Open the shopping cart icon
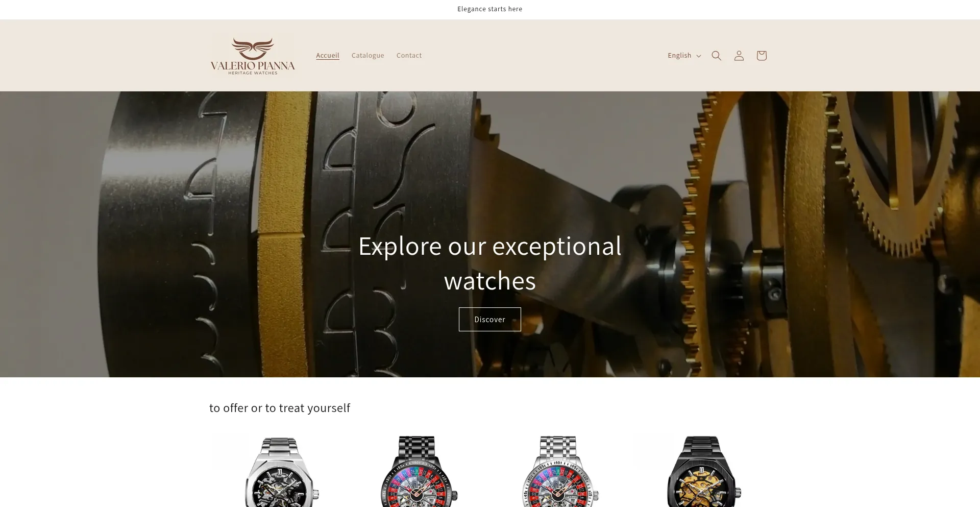 click(x=761, y=56)
